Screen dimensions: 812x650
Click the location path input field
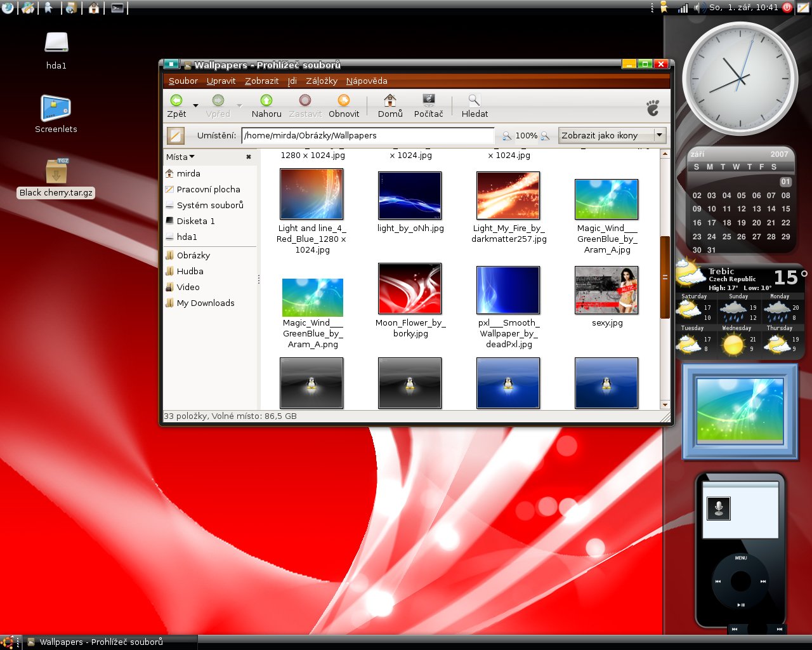point(368,135)
